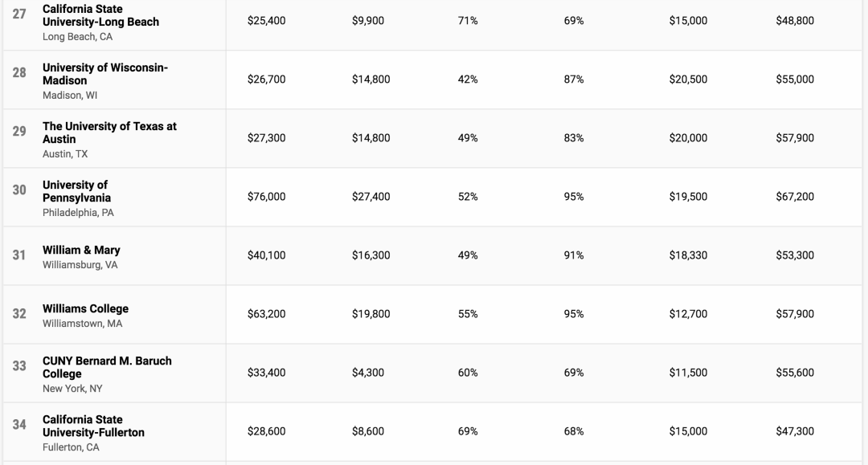This screenshot has height=465, width=868.
Task: Click the $67,200 value in Pennsylvania row
Action: [x=795, y=197]
